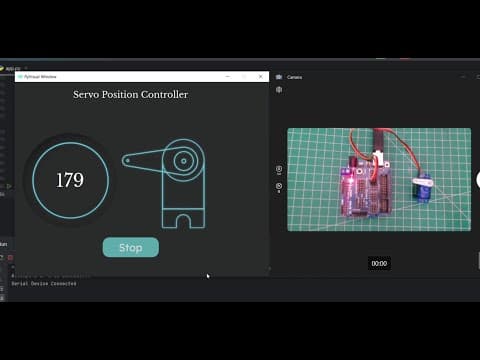Click the teal servo motor illustration
Screen dimensions: 480x360
click(x=164, y=183)
